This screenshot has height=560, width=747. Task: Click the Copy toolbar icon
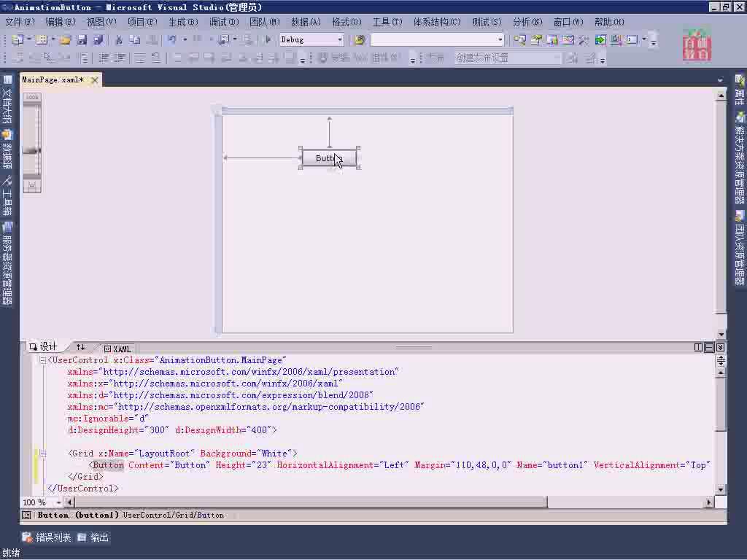click(135, 40)
